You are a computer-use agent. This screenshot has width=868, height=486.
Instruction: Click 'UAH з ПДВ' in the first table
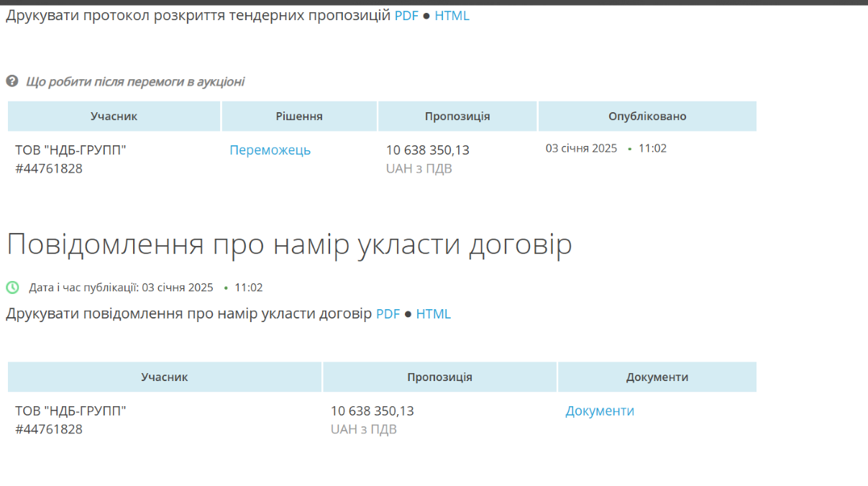[x=419, y=169]
